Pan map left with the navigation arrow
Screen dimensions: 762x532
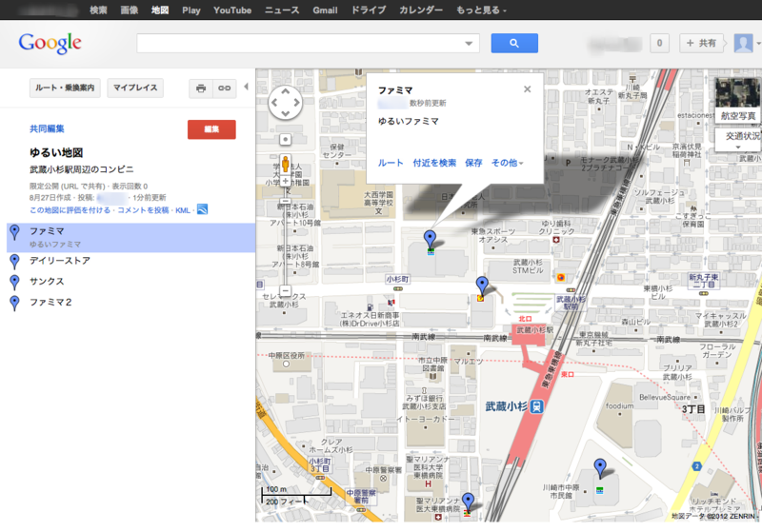(x=274, y=103)
